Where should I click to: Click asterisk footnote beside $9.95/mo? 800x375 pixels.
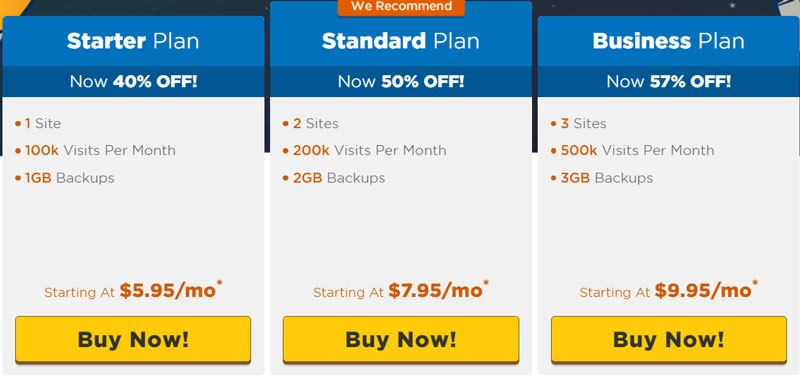coord(755,283)
